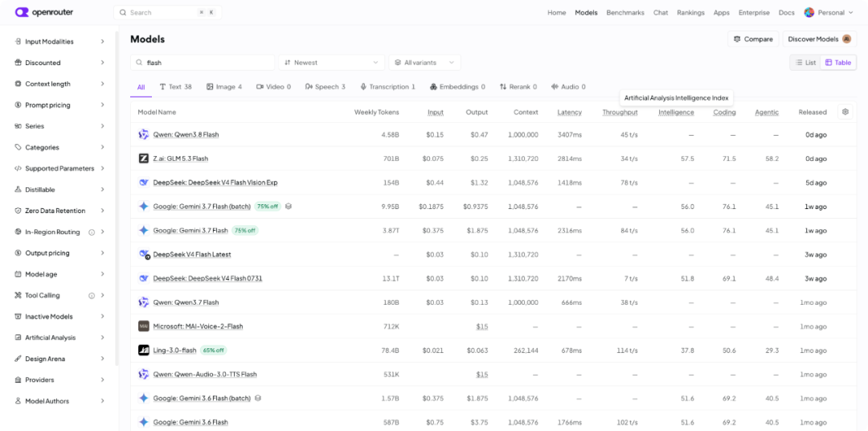Click stack icon beside Gemini 3.7 Flash (batch)
The height and width of the screenshot is (431, 868).
click(289, 206)
